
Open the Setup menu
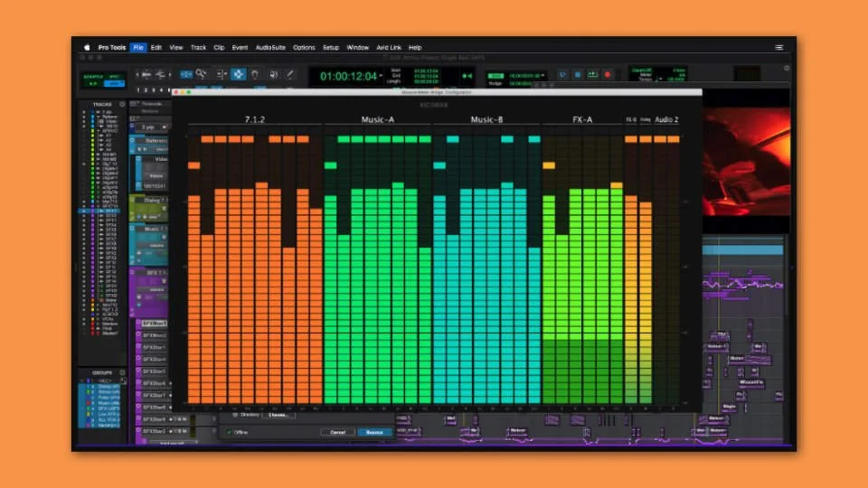[x=331, y=48]
